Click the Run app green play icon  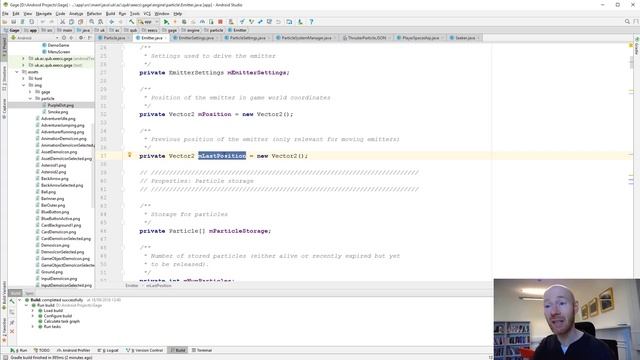[x=166, y=22]
